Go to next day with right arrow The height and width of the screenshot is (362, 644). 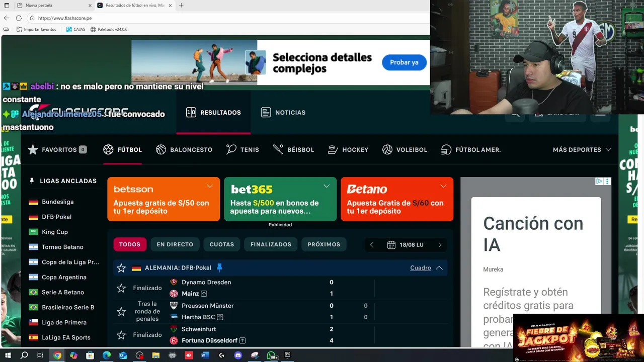[x=440, y=245]
